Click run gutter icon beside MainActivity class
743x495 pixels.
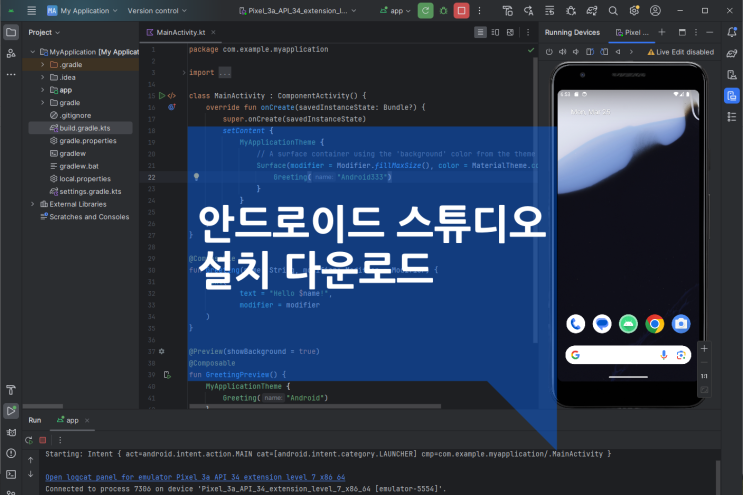click(x=162, y=96)
